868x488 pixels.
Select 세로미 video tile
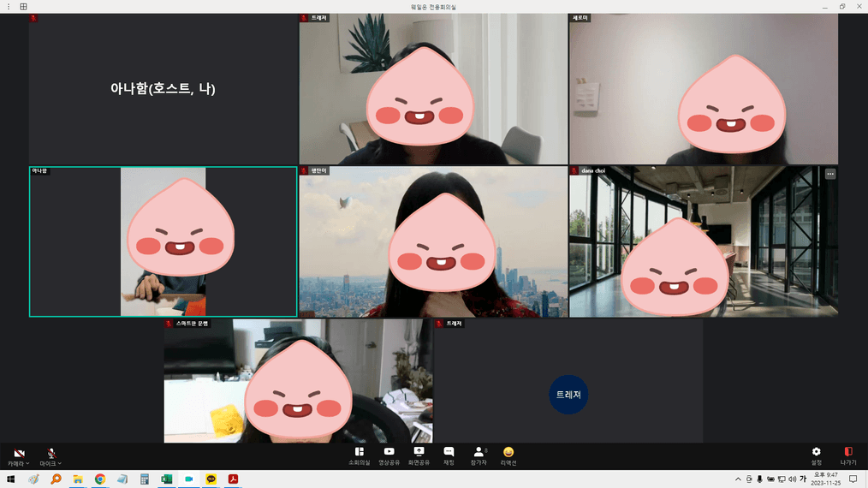pos(704,89)
